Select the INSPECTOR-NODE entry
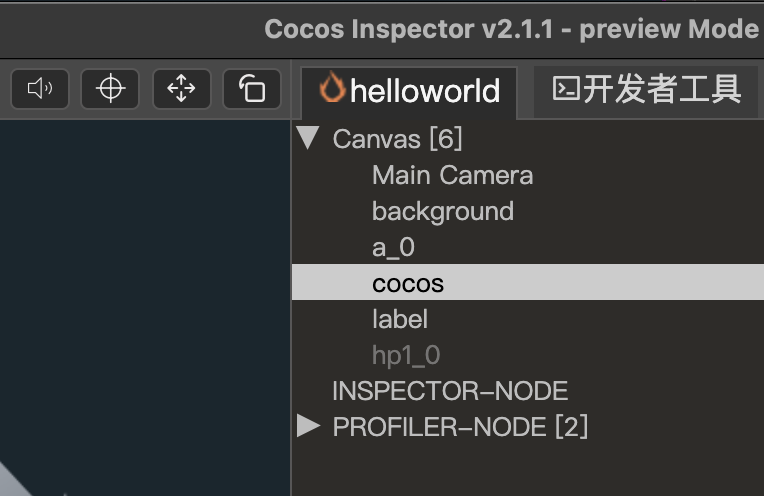Screen dimensions: 764x496 450,391
